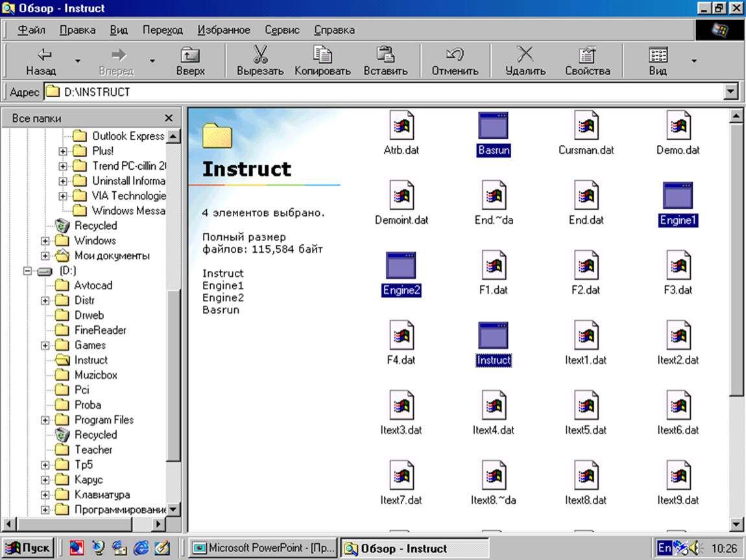Viewport: 746px width, 560px height.
Task: Select the End.dat file icon
Action: click(x=586, y=196)
